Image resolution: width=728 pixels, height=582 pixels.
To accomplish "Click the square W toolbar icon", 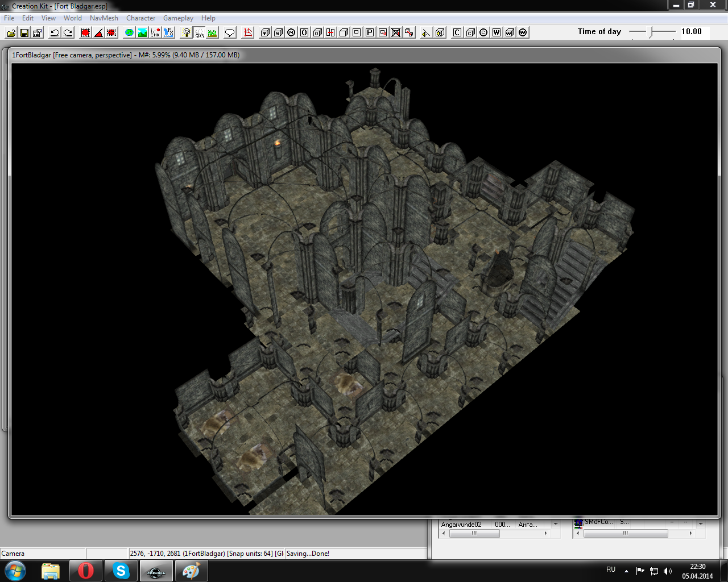I will (497, 32).
